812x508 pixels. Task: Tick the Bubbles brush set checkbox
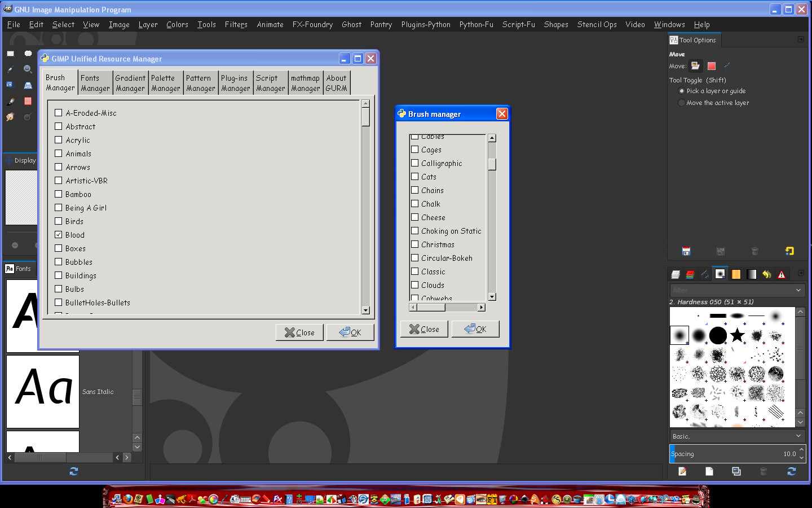point(58,262)
